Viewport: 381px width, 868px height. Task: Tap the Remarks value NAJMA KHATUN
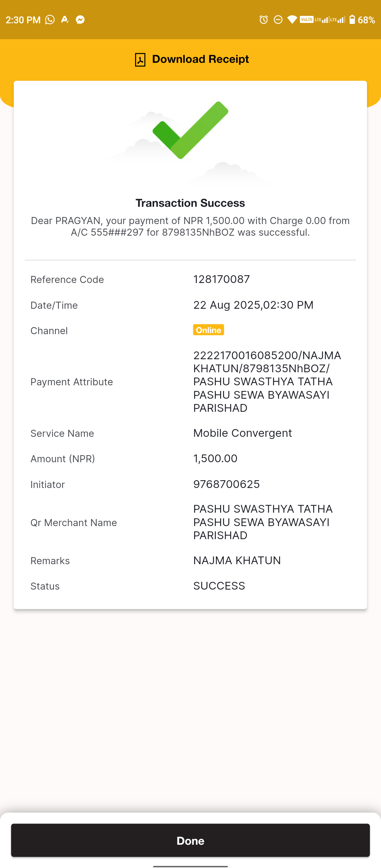point(237,560)
